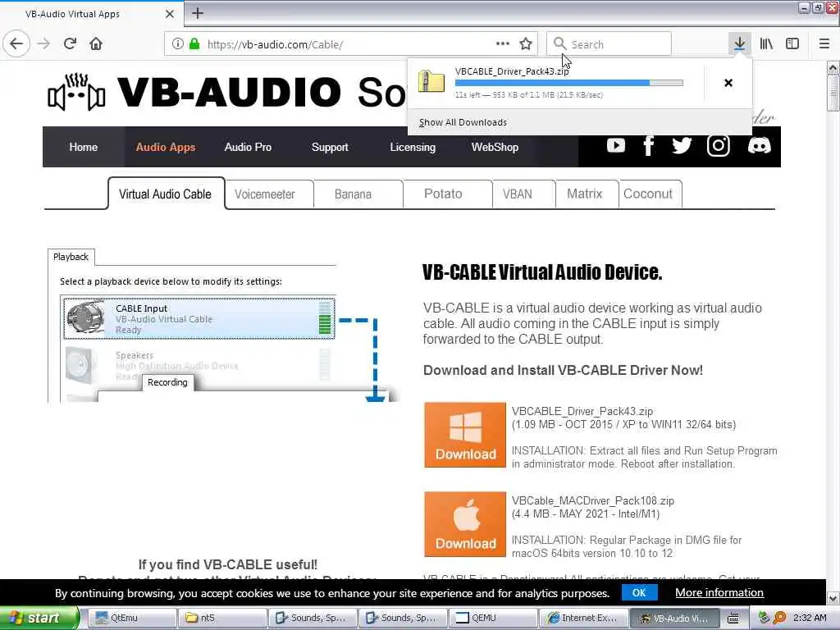Screen dimensions: 840x630
Task: Open the Windows Start menu
Action: [x=39, y=618]
